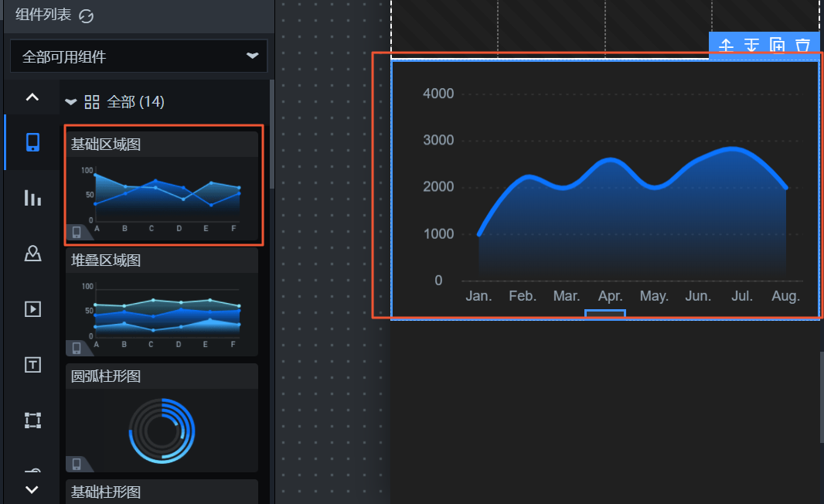This screenshot has height=504, width=824.
Task: Refresh the 组件列表 component list
Action: point(86,15)
